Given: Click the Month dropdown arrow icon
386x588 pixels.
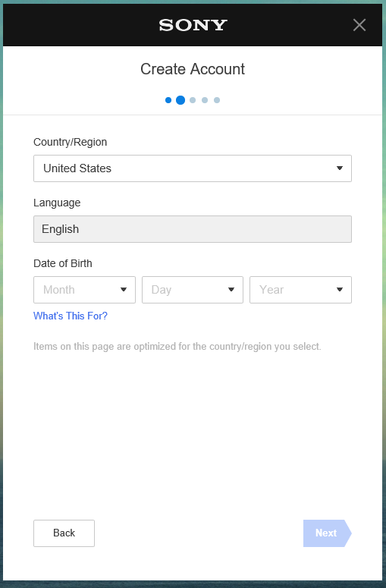Looking at the screenshot, I should 124,290.
